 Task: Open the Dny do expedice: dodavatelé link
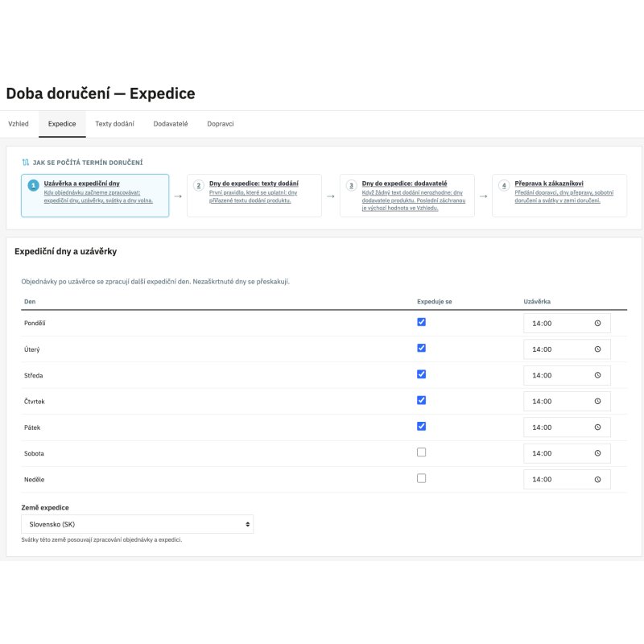(x=404, y=184)
